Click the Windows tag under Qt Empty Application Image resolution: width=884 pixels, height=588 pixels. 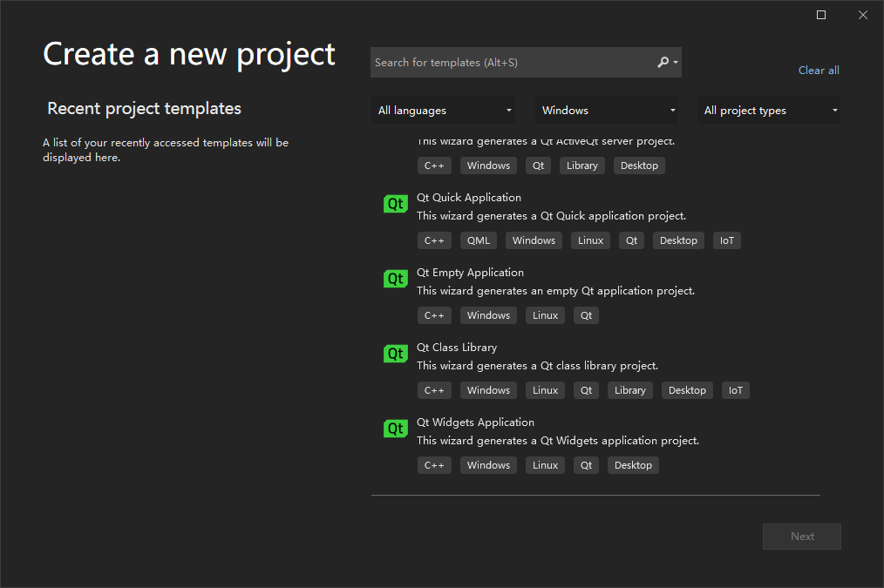(x=488, y=315)
